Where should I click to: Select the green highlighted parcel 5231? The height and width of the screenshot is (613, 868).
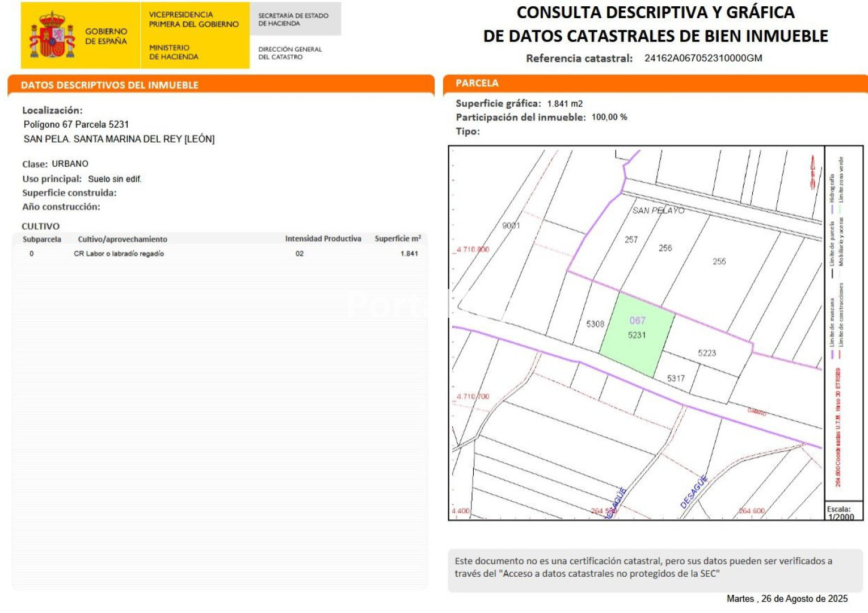click(x=637, y=335)
